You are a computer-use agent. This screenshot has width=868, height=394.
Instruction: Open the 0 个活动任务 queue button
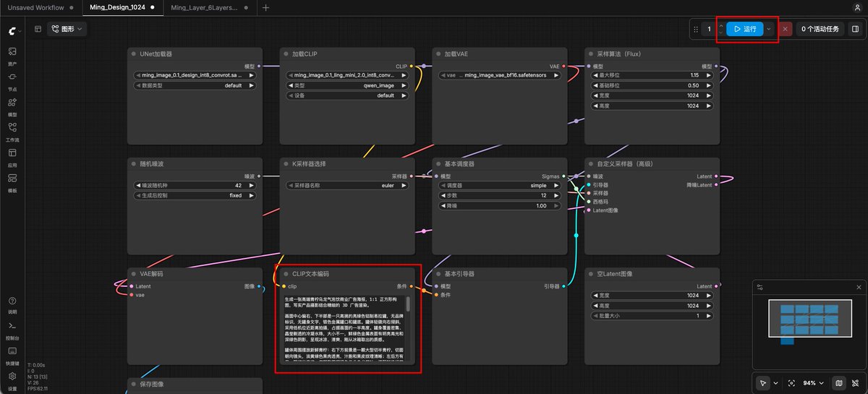820,29
